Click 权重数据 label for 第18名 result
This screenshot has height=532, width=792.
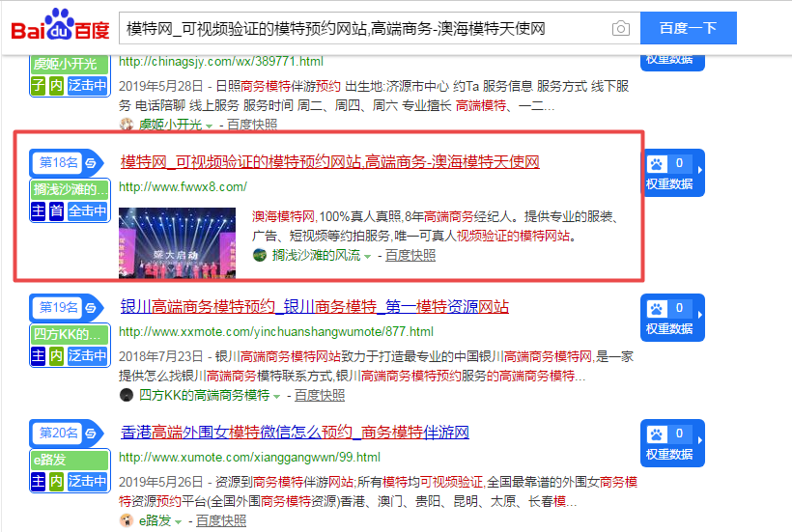coord(669,184)
